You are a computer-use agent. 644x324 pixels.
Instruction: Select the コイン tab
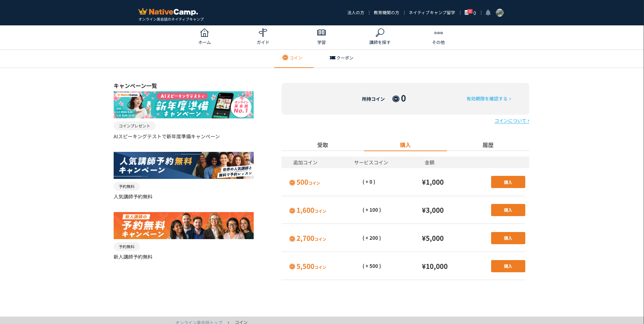point(293,58)
